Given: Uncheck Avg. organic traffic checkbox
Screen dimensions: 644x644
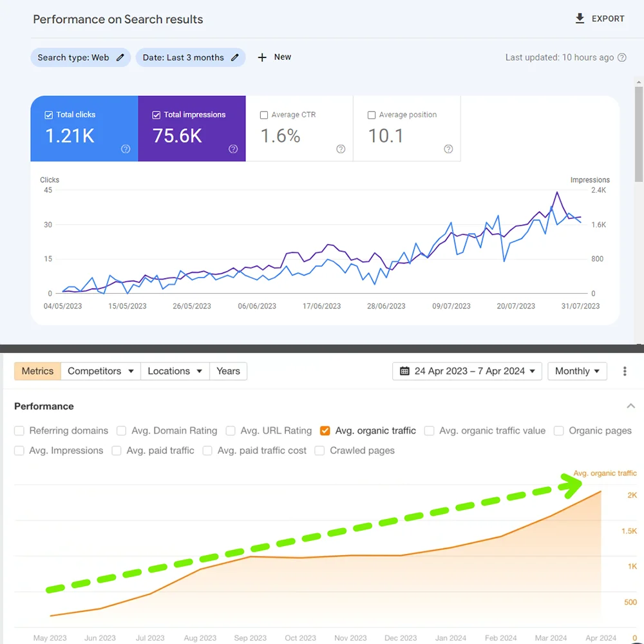Looking at the screenshot, I should coord(325,431).
